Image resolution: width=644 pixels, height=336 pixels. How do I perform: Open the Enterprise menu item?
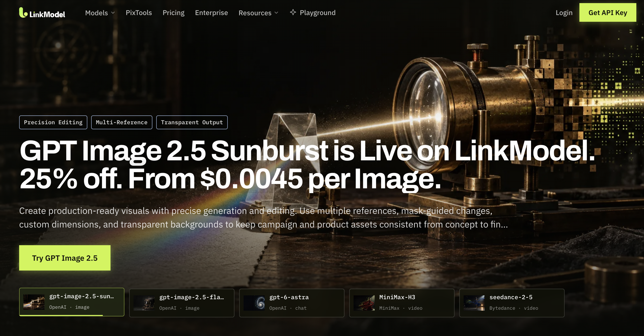pos(211,13)
